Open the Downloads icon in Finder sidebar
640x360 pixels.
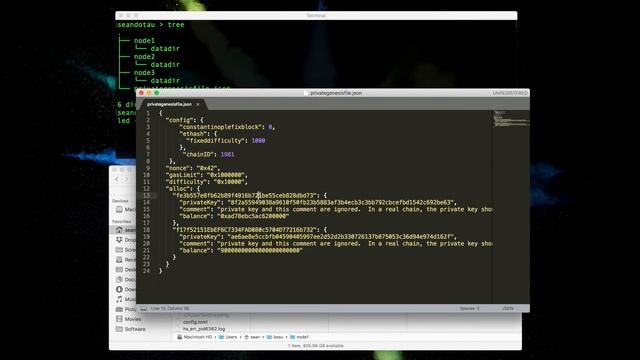[x=119, y=289]
